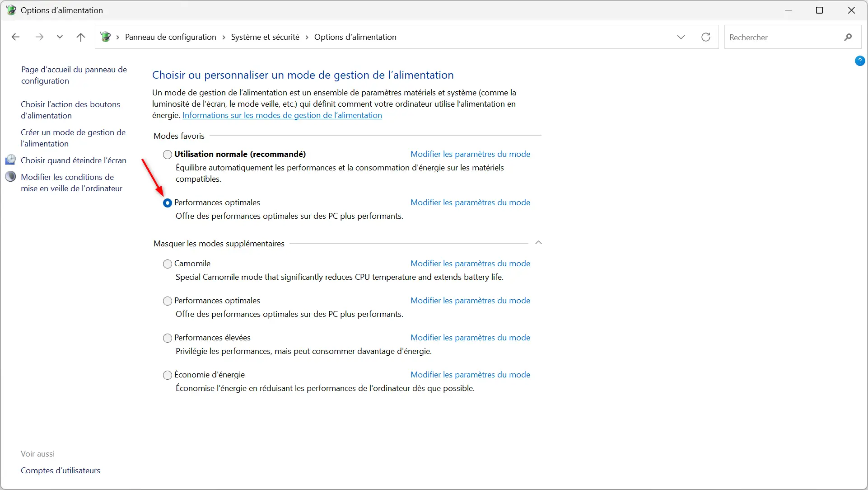Click Privilégie les performances description text

click(x=303, y=351)
